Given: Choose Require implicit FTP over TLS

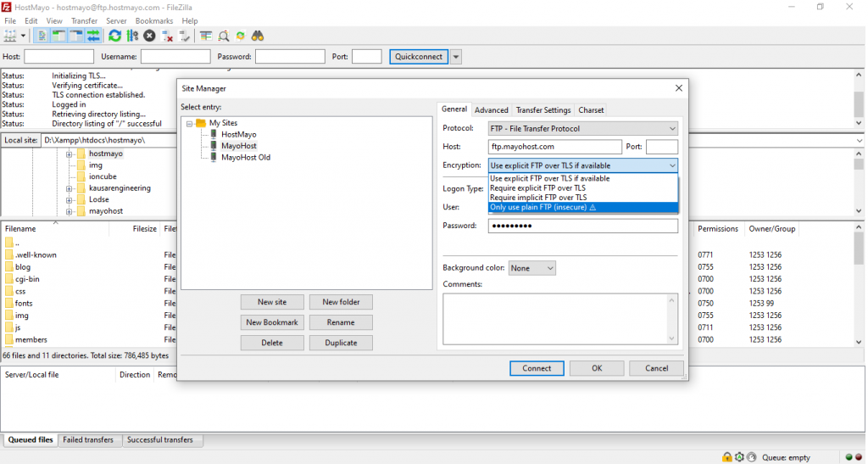Looking at the screenshot, I should pyautogui.click(x=583, y=198).
